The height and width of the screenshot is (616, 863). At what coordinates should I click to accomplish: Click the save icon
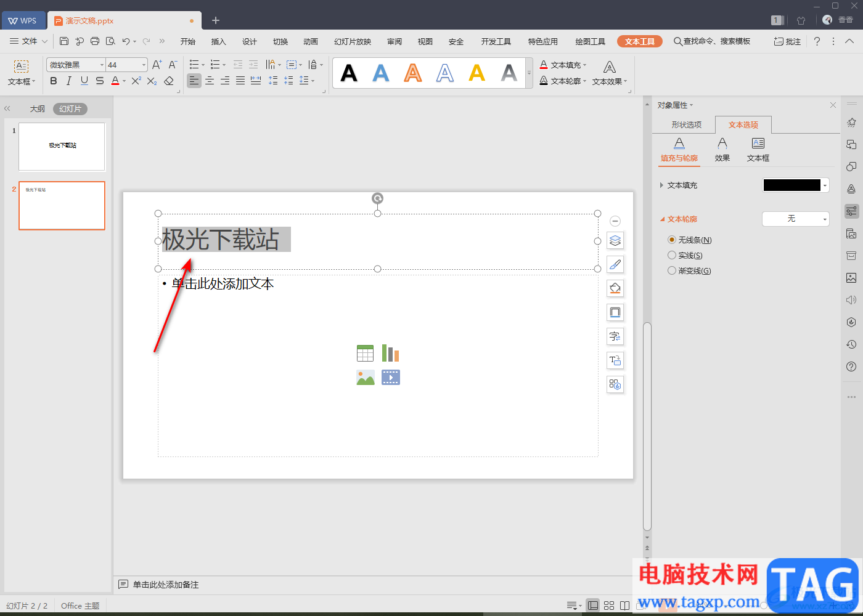[x=64, y=41]
